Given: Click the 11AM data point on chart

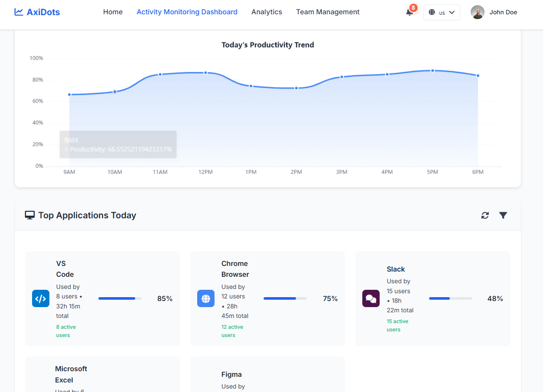Looking at the screenshot, I should coord(160,75).
